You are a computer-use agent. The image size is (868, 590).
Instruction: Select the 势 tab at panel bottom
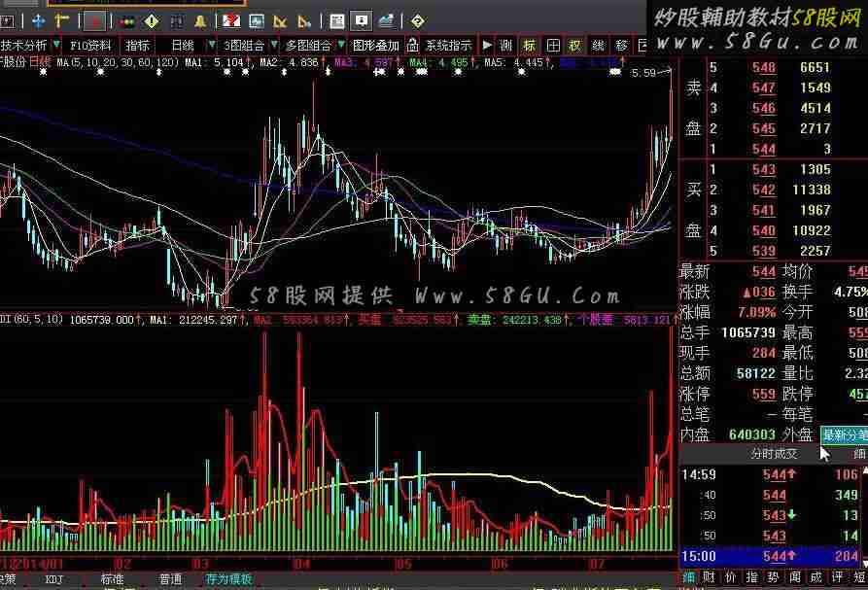(774, 577)
